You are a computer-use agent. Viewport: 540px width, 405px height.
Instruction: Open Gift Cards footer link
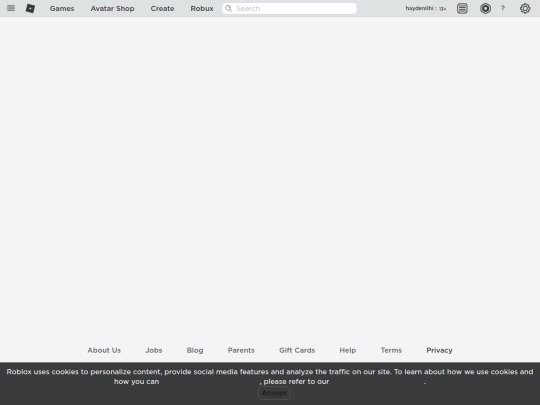click(x=297, y=350)
